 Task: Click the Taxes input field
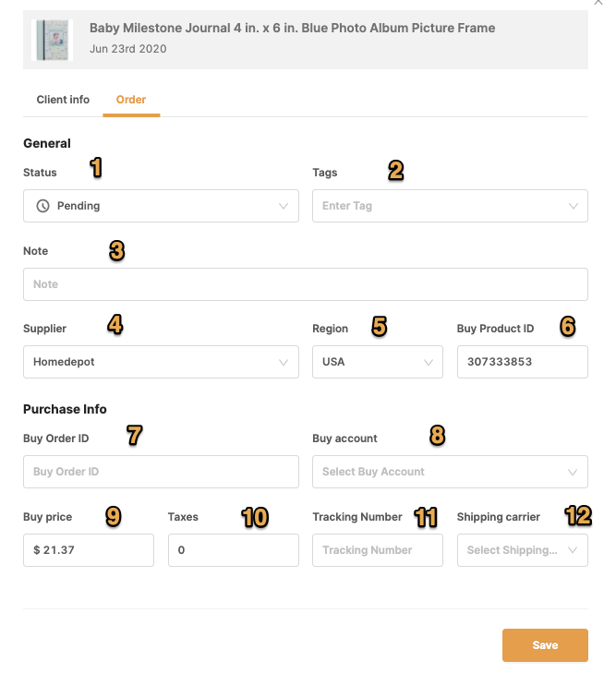pyautogui.click(x=234, y=550)
